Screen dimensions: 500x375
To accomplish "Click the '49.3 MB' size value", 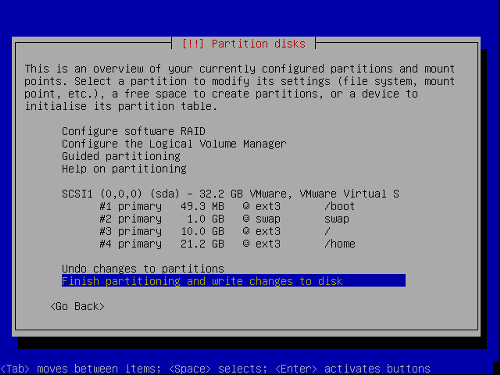I will point(202,206).
